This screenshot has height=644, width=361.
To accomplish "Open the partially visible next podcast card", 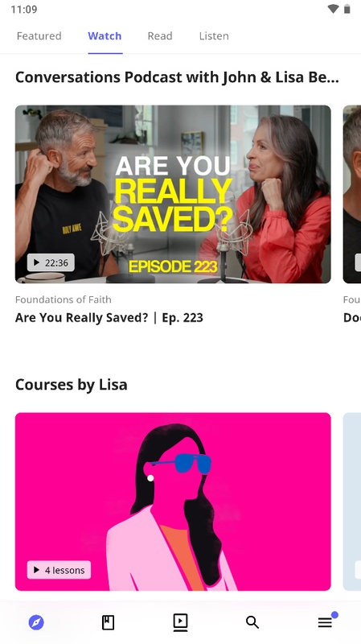I will [352, 194].
